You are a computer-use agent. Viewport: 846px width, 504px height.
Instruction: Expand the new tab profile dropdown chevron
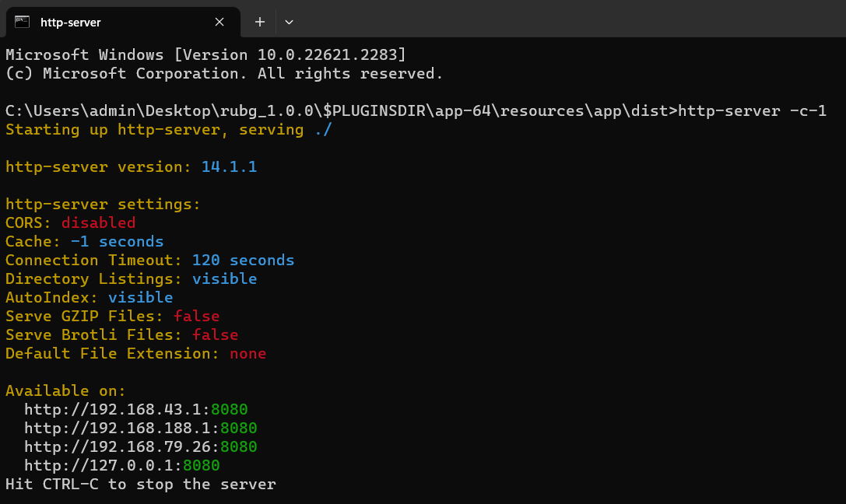[289, 22]
